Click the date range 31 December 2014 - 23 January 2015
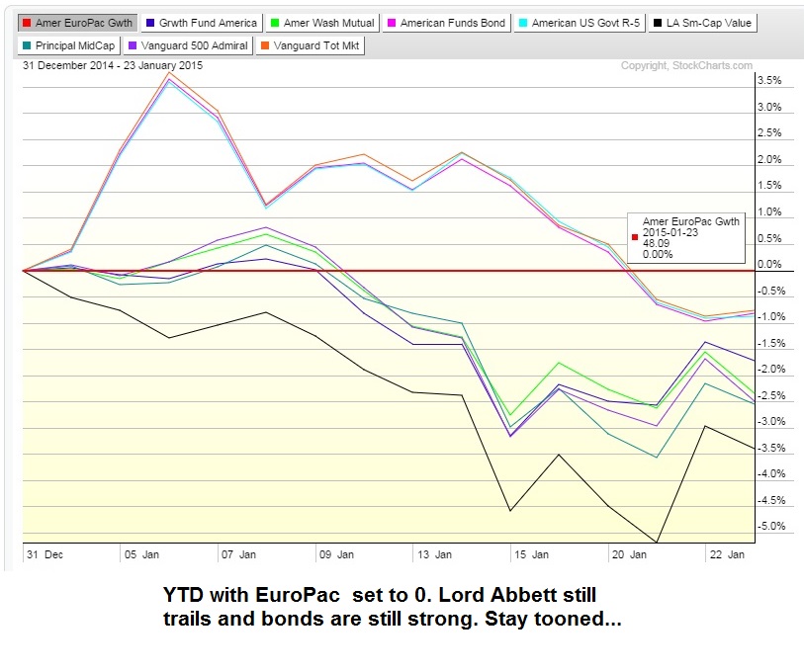Viewport: 804px width, 672px height. [113, 65]
